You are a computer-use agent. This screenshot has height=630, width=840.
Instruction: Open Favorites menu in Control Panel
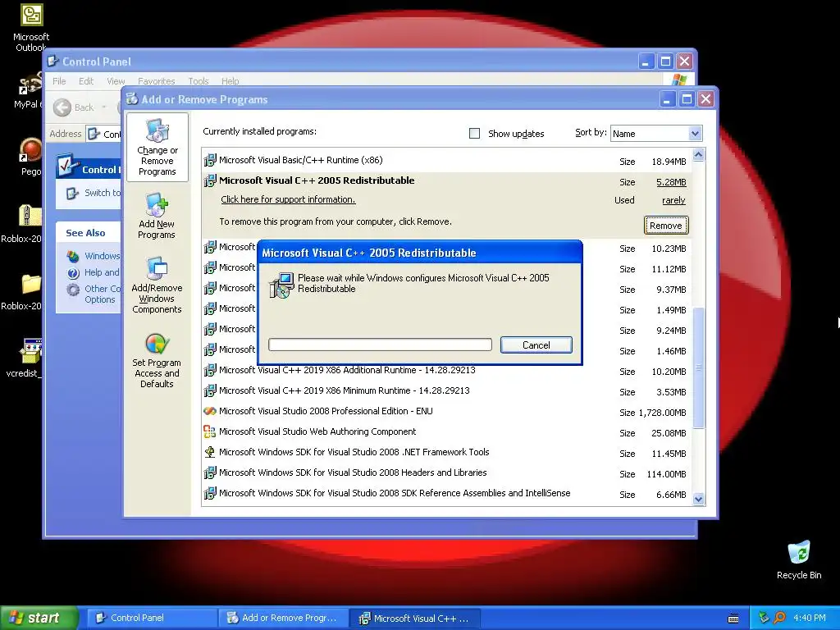[x=157, y=81]
